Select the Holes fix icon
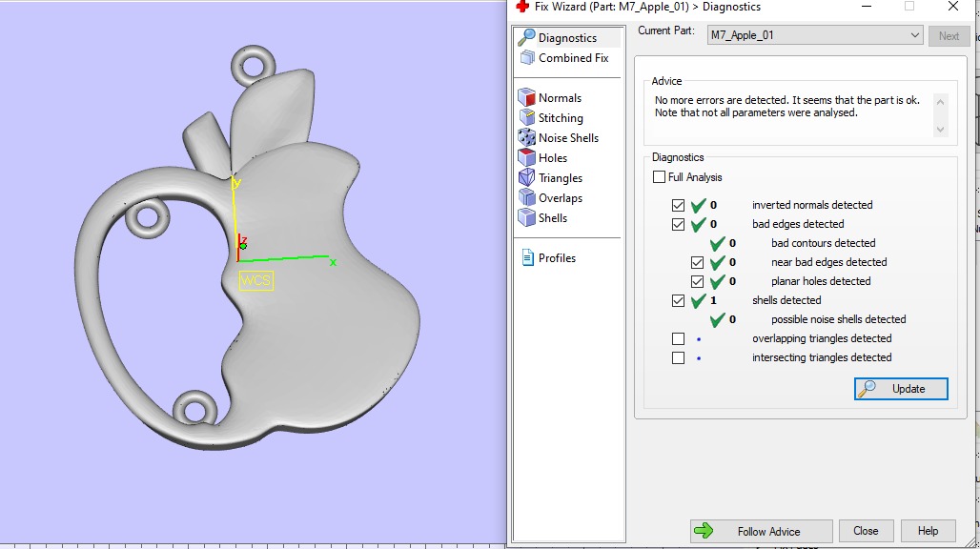 pos(527,157)
